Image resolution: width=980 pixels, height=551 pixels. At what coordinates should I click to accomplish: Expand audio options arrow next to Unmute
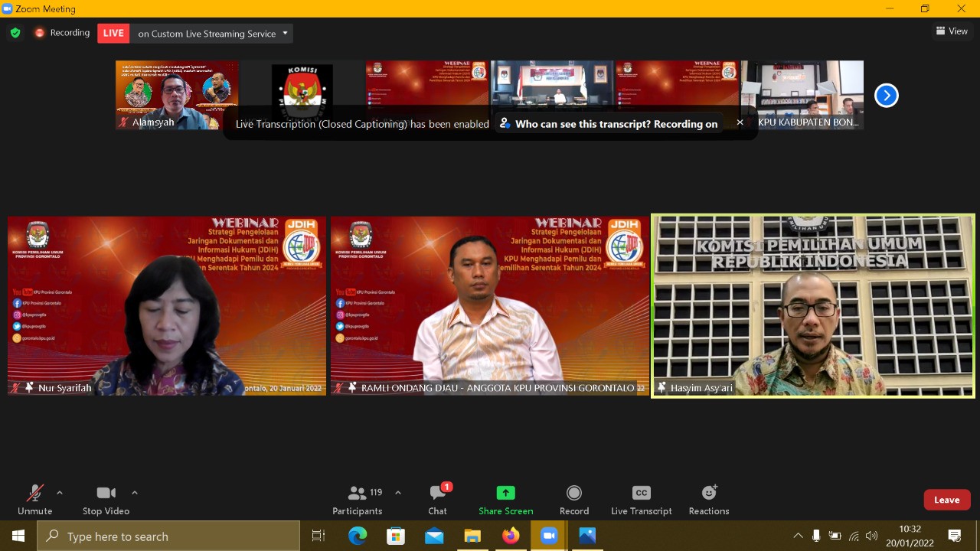[60, 493]
